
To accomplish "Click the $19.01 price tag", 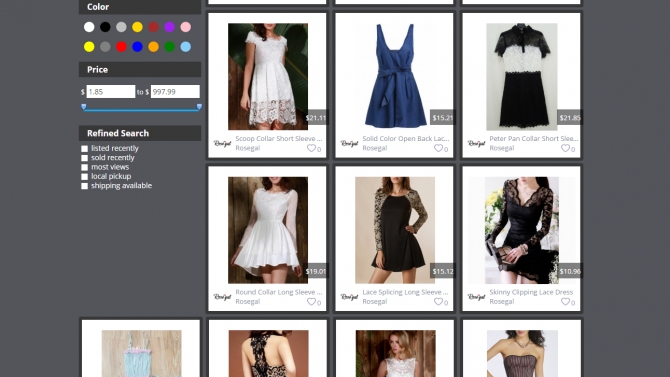I will (x=316, y=271).
